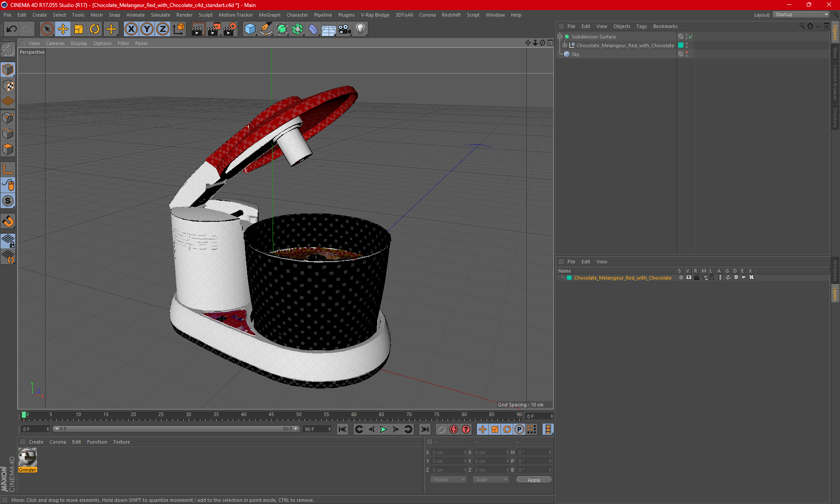The image size is (840, 504).
Task: Toggle the Z axis lock
Action: pos(163,29)
